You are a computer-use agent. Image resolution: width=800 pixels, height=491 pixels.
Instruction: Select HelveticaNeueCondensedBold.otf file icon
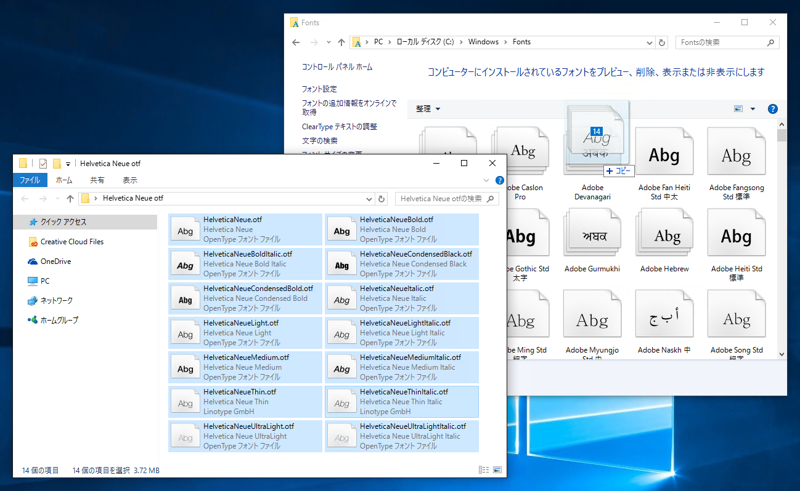click(x=185, y=300)
